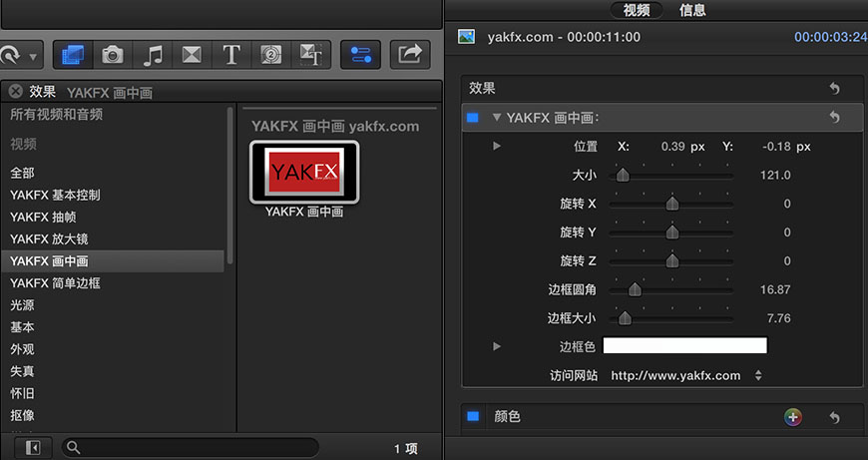Click the clip image icon beside yakfx.com

point(466,37)
